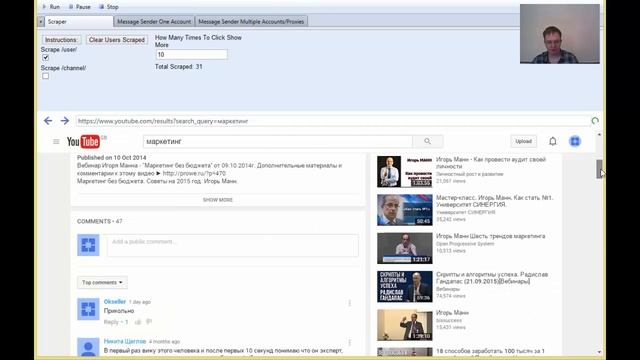Open thumbnail of Игорь Манн аудит video
The width and height of the screenshot is (640, 360).
point(404,171)
